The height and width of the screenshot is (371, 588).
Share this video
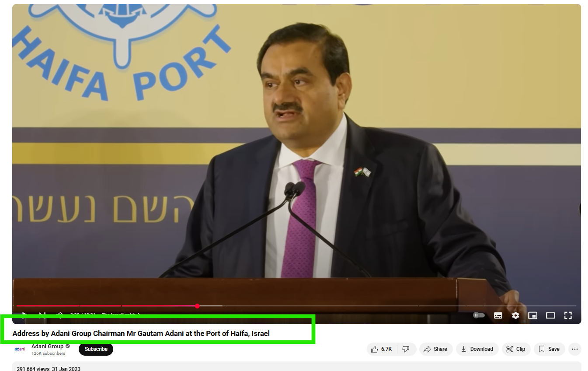[x=435, y=349]
